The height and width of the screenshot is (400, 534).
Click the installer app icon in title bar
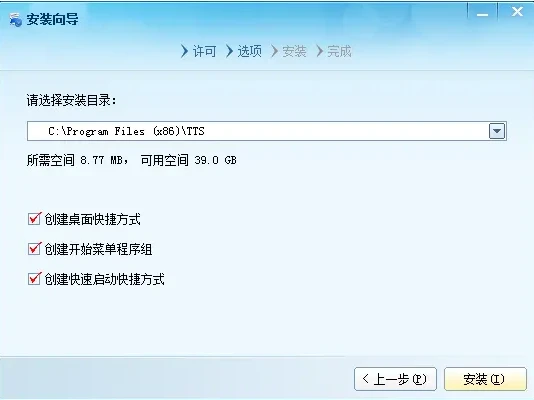[15, 20]
